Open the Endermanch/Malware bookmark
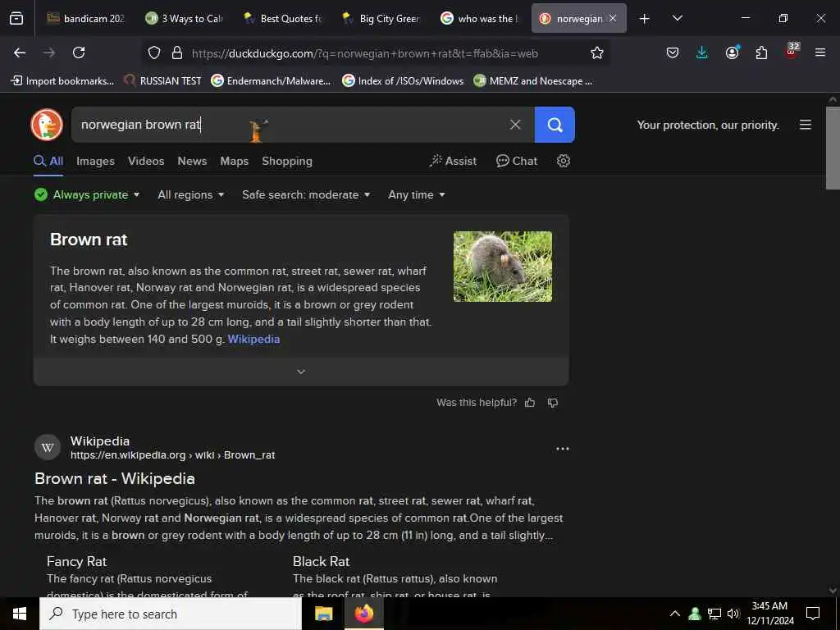Image resolution: width=840 pixels, height=630 pixels. tap(271, 81)
